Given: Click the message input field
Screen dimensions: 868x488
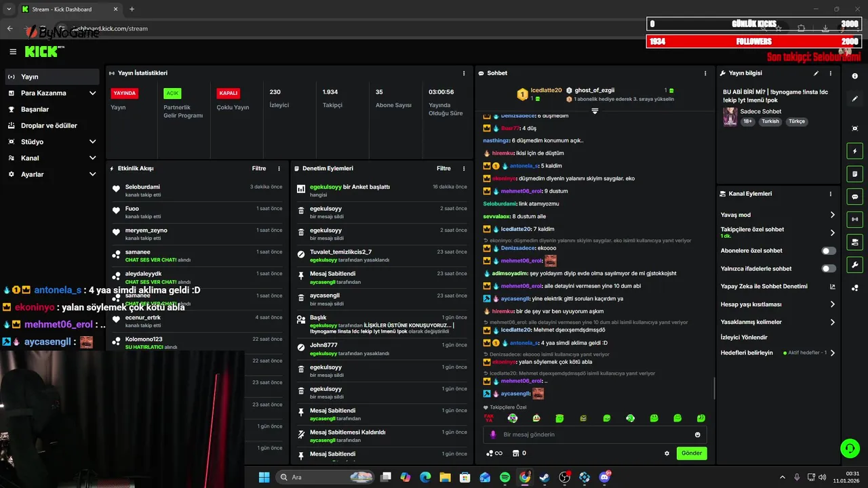Looking at the screenshot, I should point(595,434).
